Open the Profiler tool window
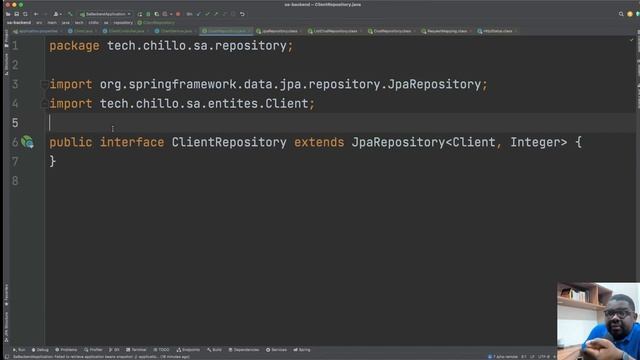 [x=93, y=350]
